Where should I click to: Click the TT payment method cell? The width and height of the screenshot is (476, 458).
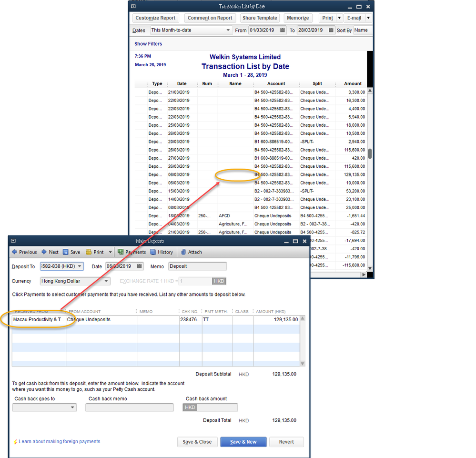pyautogui.click(x=217, y=319)
